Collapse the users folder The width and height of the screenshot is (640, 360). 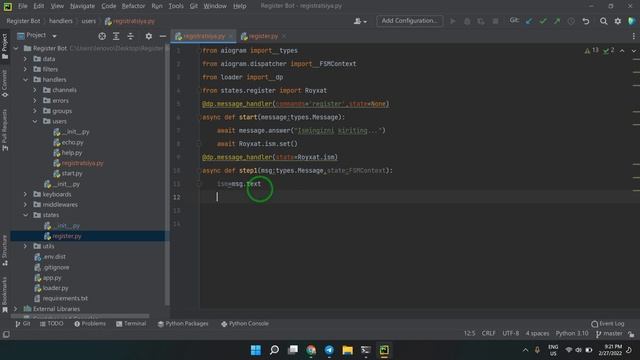click(35, 121)
